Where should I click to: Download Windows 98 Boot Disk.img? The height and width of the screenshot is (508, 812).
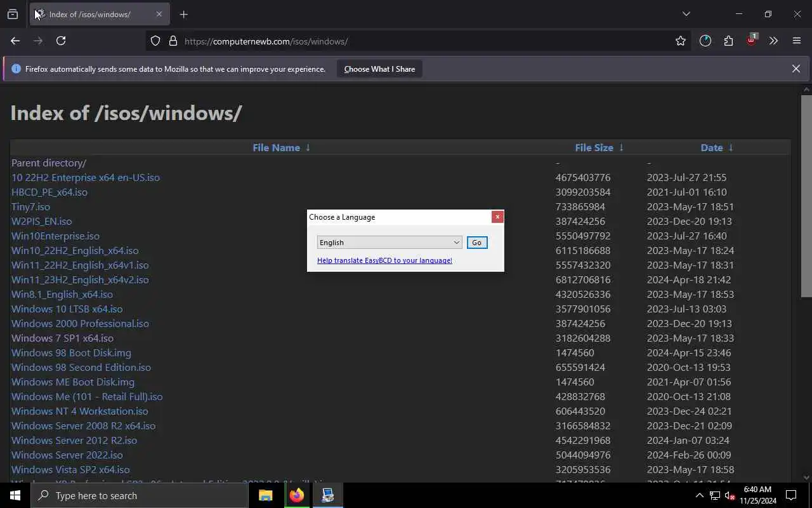click(x=71, y=352)
